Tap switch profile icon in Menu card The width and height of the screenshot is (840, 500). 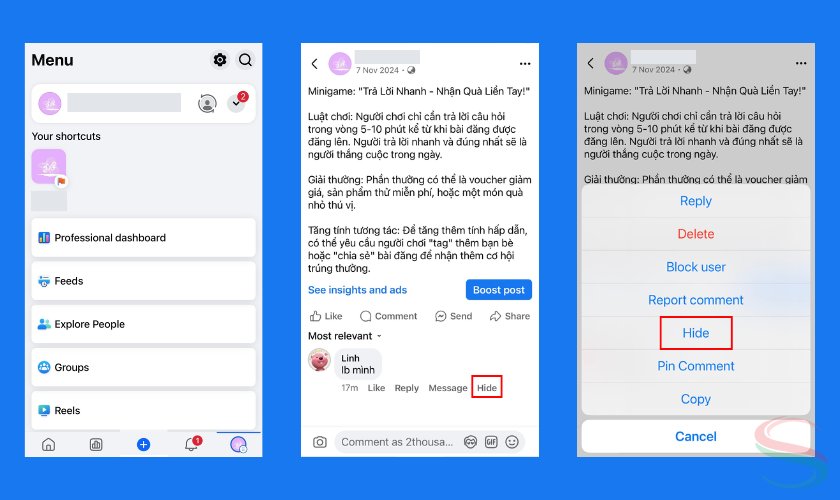(207, 103)
